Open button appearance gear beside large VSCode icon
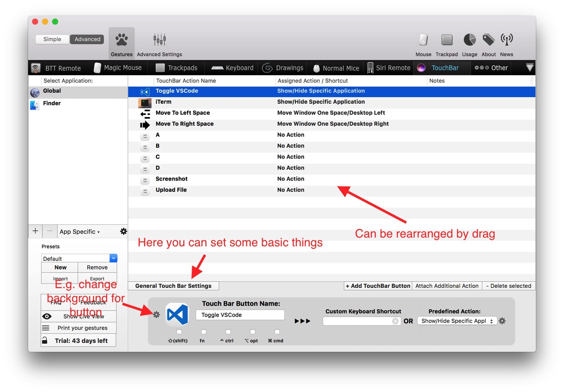564x392 pixels. point(156,315)
